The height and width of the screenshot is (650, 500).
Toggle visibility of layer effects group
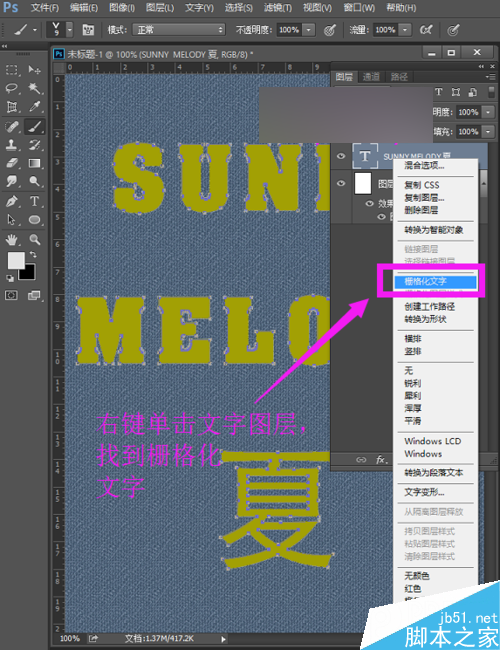(x=369, y=203)
